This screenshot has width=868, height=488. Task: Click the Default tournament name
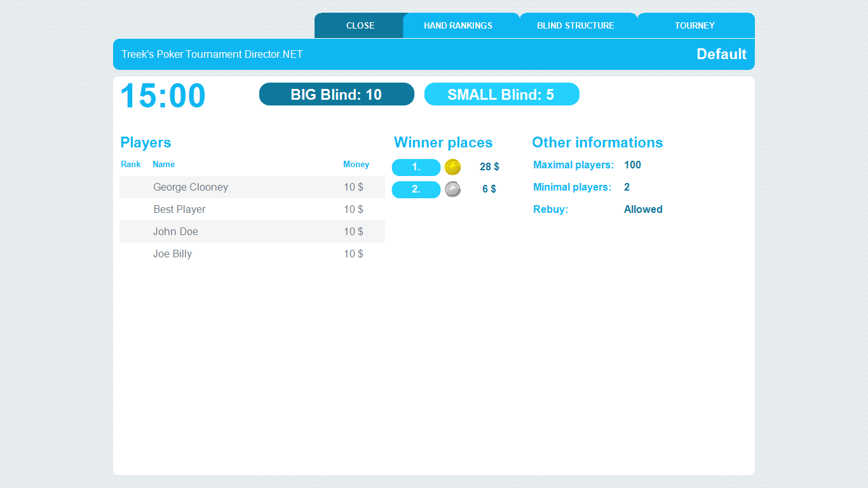point(721,54)
